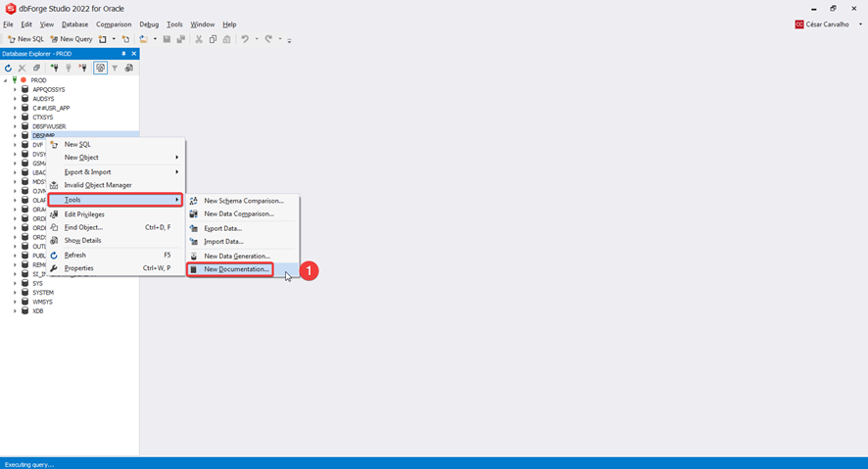Select New Documentation from Tools submenu
Image resolution: width=868 pixels, height=469 pixels.
(236, 269)
